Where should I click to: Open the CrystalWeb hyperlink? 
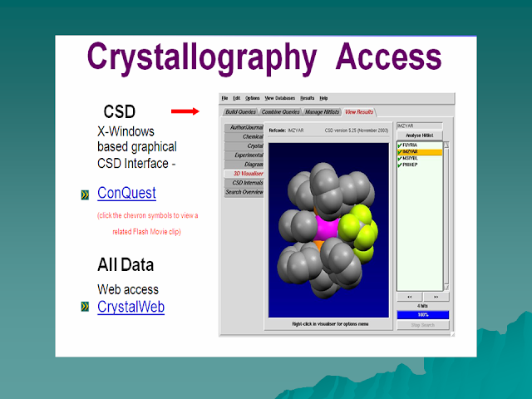tap(131, 307)
